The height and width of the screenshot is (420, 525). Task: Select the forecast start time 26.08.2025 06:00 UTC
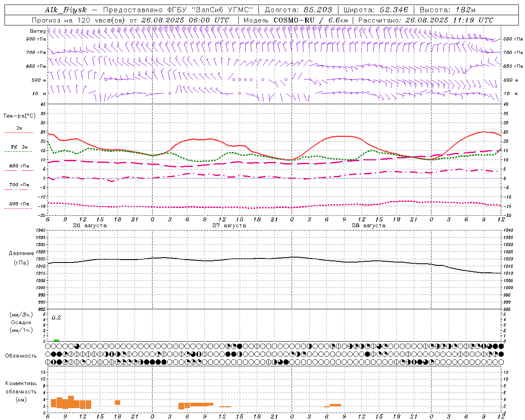click(x=185, y=20)
